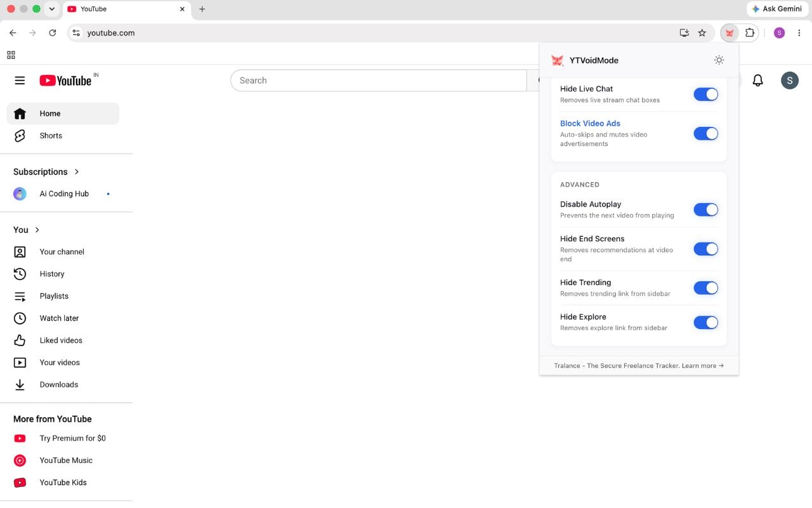Toggle Hide Trending switch
Image resolution: width=812 pixels, height=508 pixels.
click(x=705, y=288)
